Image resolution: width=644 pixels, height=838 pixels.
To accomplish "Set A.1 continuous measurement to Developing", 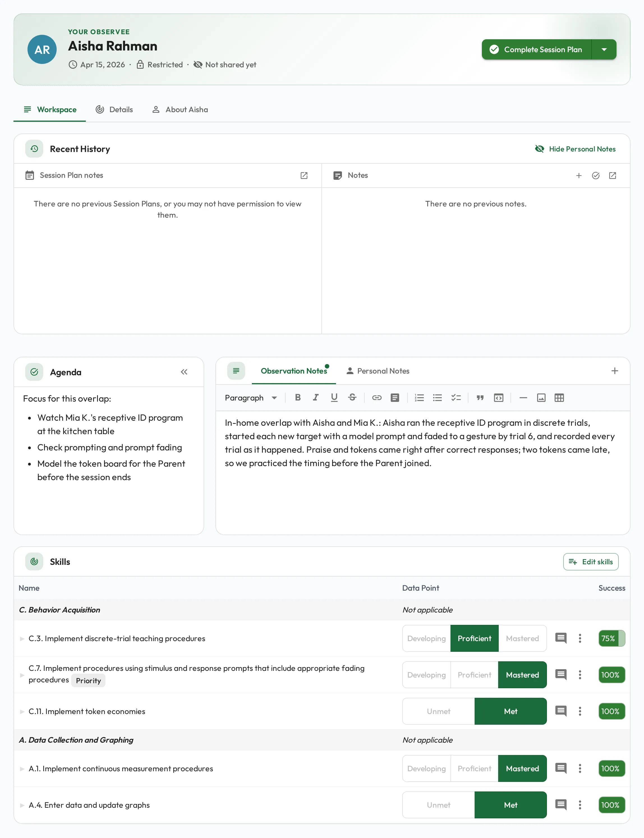I will pos(427,768).
